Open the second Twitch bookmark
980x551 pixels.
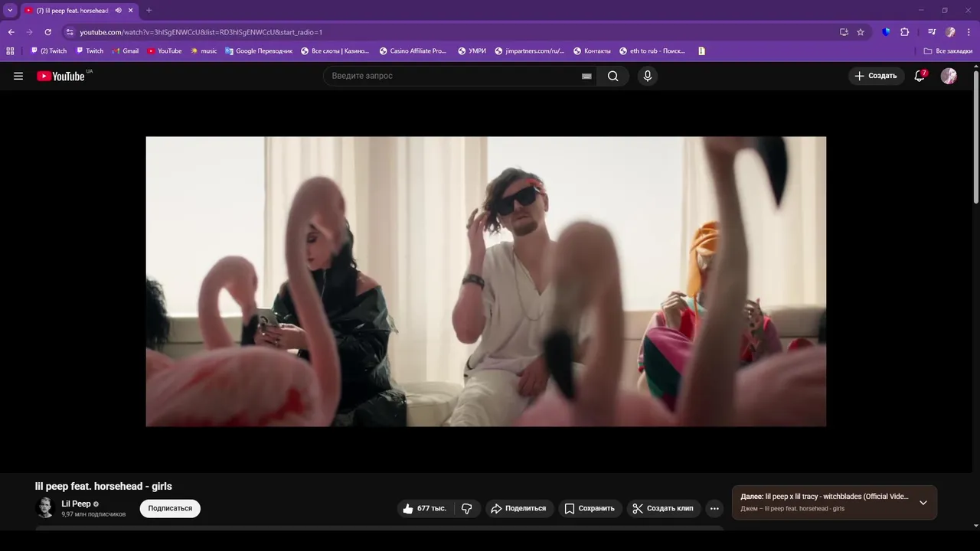point(90,51)
